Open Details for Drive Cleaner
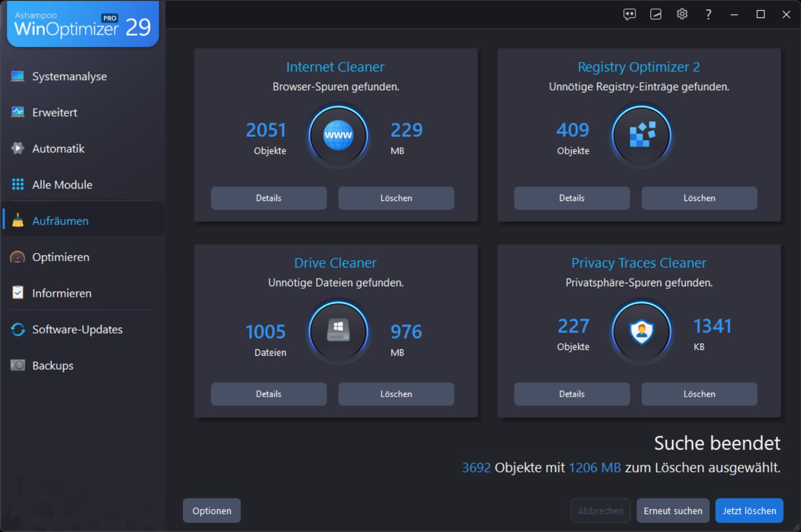 tap(269, 394)
